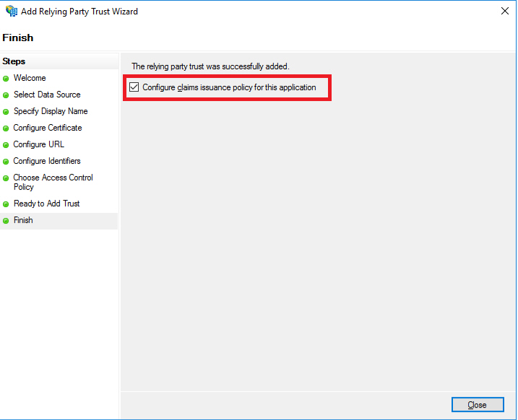Uncheck Configure claims issuance policy checkbox

click(134, 87)
